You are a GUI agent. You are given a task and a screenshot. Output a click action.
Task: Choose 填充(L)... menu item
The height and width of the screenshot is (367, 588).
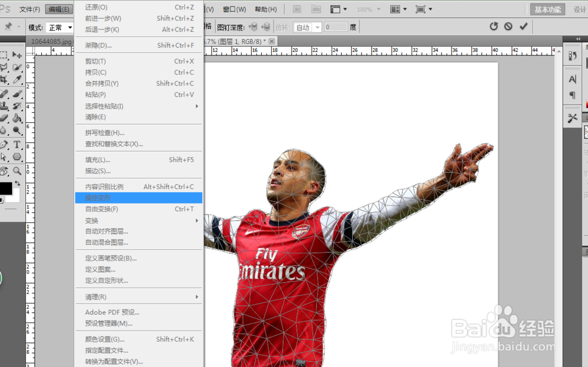pos(139,160)
